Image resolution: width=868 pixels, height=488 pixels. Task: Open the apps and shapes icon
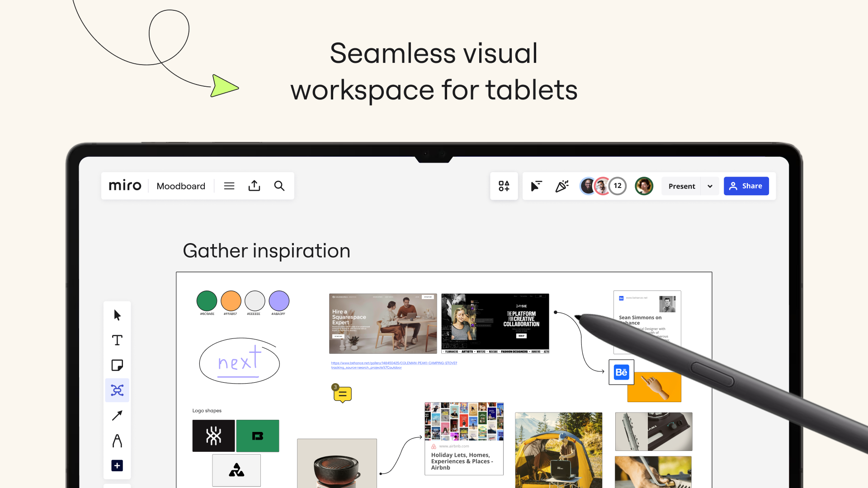tap(504, 186)
